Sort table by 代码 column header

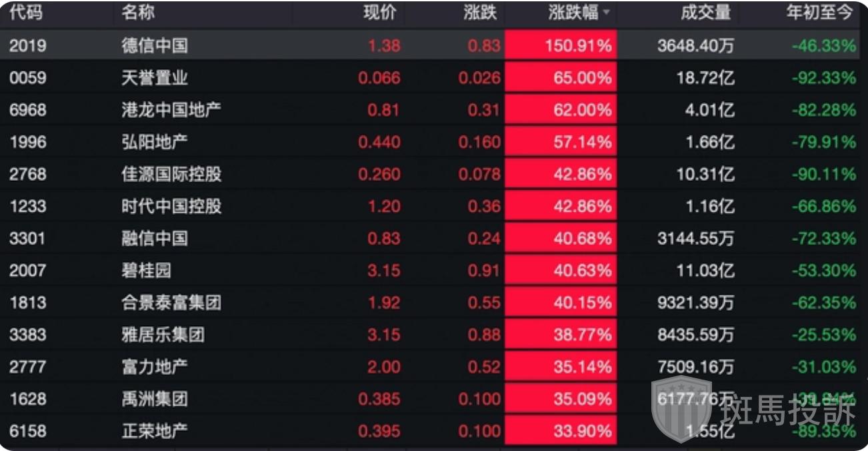point(25,13)
